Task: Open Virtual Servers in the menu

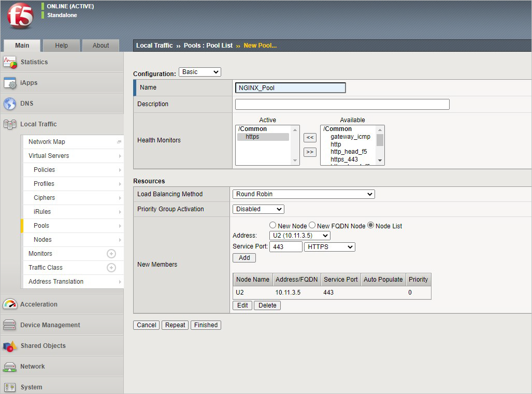Action: pyautogui.click(x=49, y=156)
